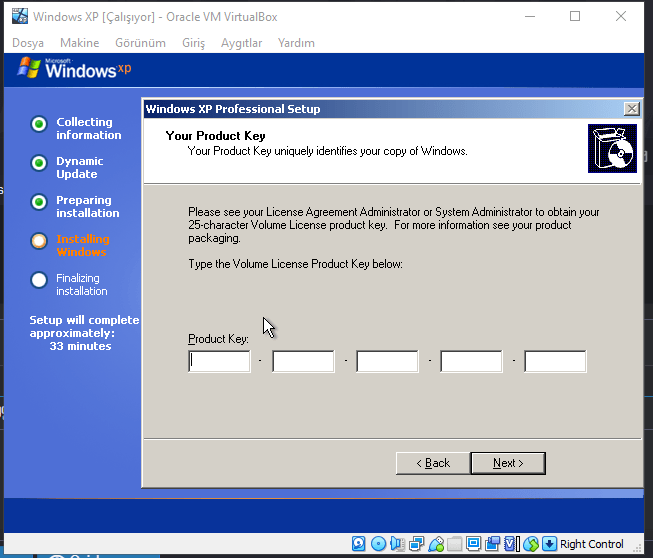Minimize the VirtualBox window
The image size is (653, 558).
530,16
